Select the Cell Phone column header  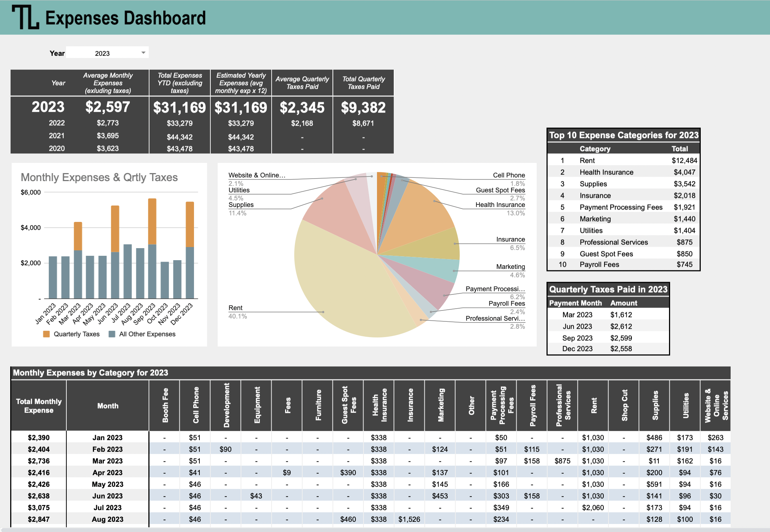tap(195, 405)
